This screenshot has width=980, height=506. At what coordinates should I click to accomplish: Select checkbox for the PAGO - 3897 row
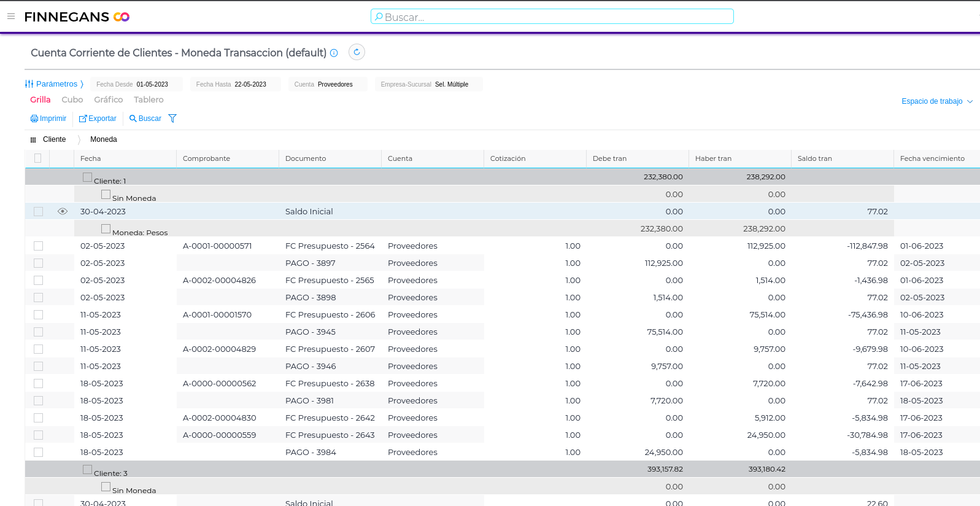click(x=38, y=263)
